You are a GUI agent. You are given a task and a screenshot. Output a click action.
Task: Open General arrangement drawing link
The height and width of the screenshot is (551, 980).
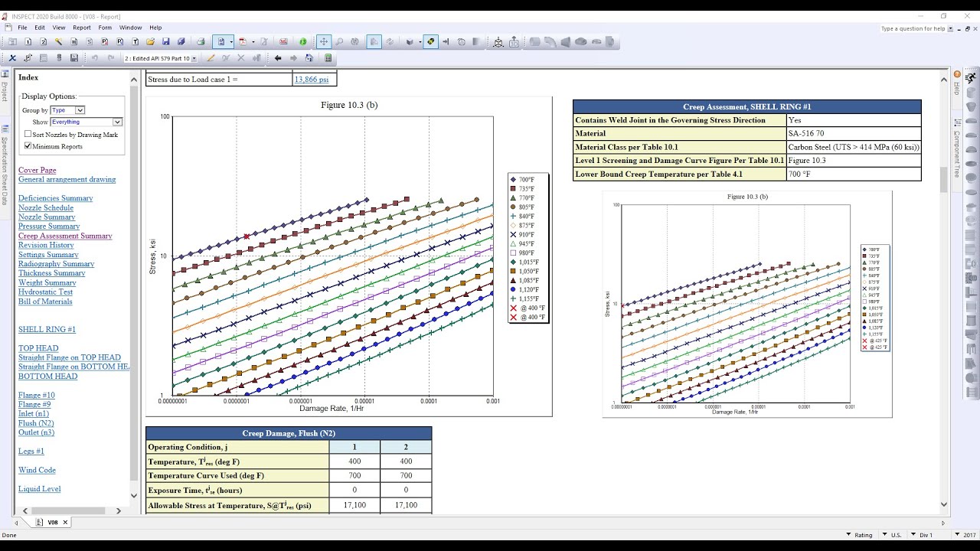pos(67,179)
